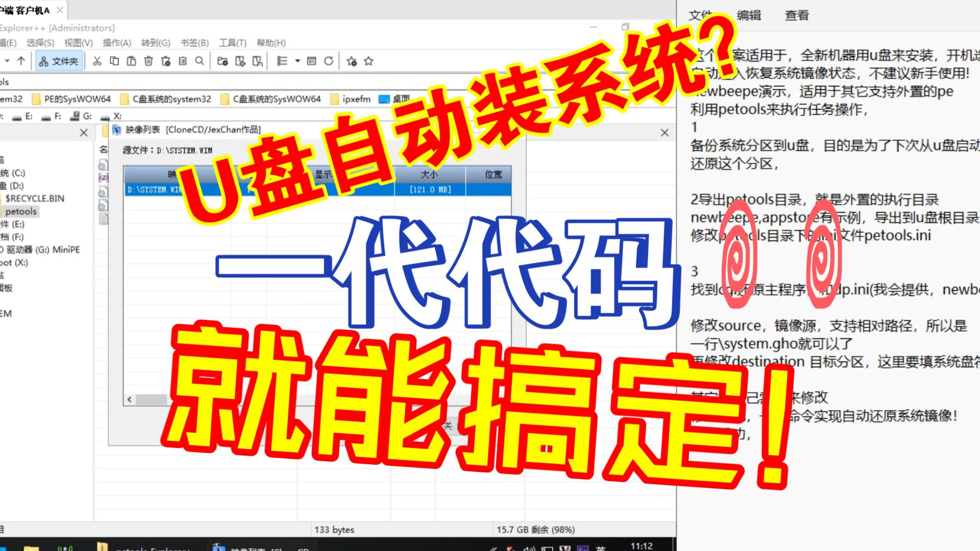Switch to drive G: on drives bar
This screenshot has height=551, width=980.
click(81, 116)
